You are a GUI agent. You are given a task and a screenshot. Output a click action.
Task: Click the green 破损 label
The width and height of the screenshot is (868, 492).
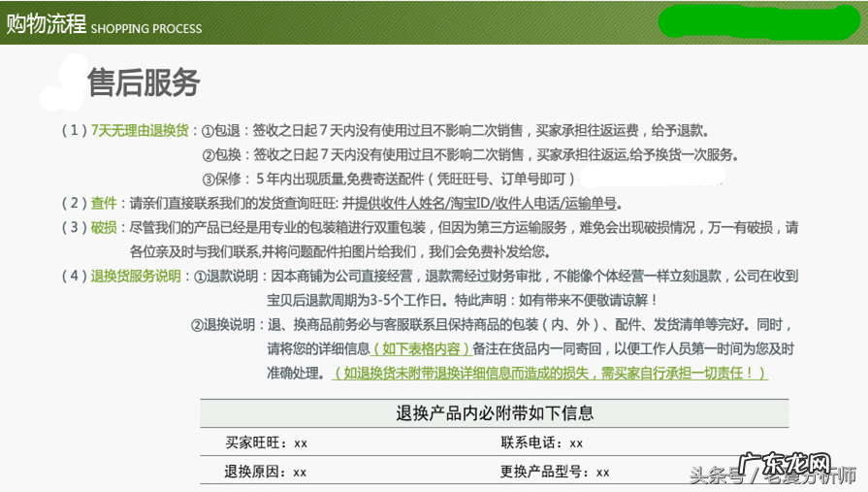pyautogui.click(x=104, y=228)
